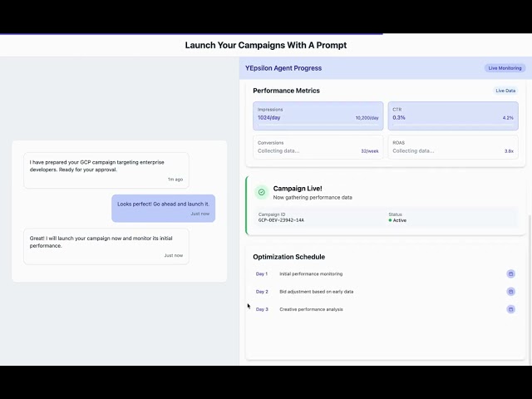Select the Impressions metric card
Screen dimensions: 532x399
point(318,116)
